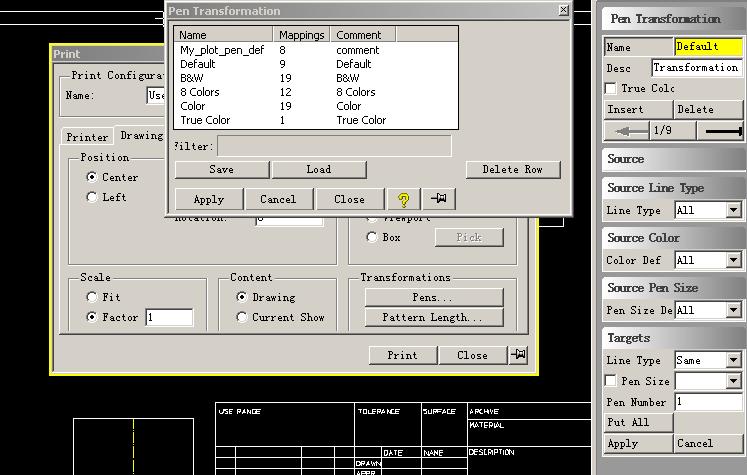
Task: Click Delete Row button
Action: click(x=513, y=170)
